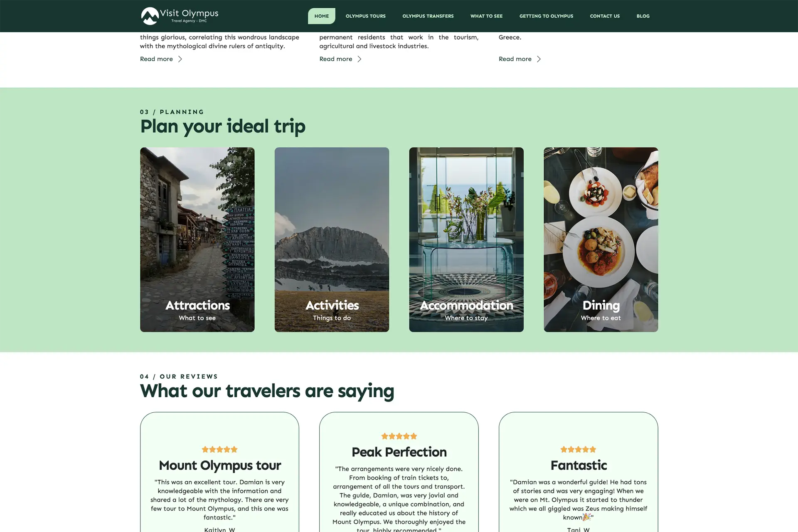Click the arrow after the third Read more

[539, 59]
